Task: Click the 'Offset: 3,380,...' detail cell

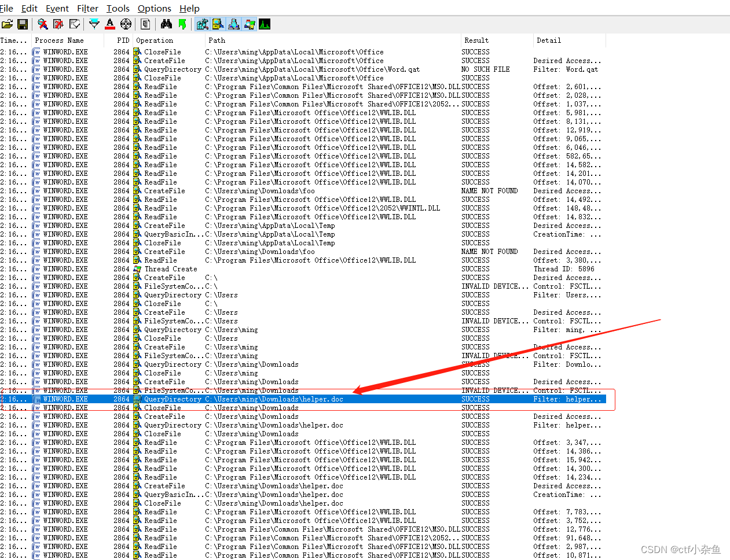Action: tap(567, 260)
